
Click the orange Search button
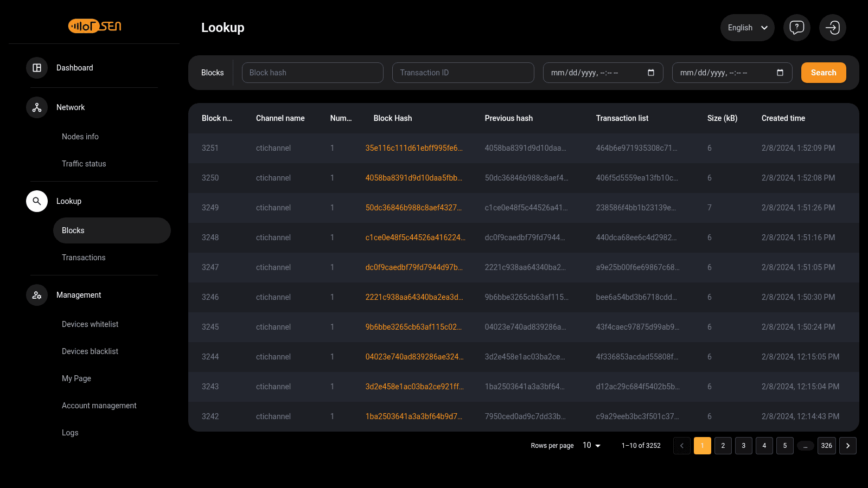824,73
